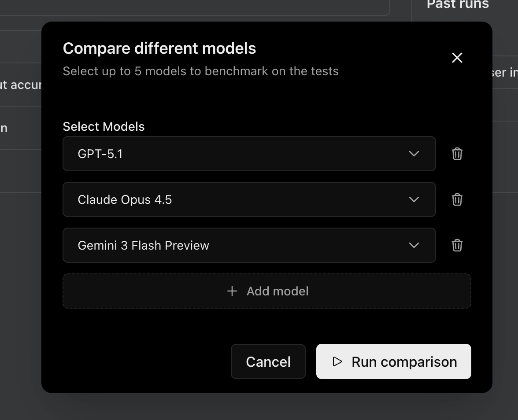The height and width of the screenshot is (420, 518).
Task: Click the Compare different models title
Action: (x=159, y=48)
